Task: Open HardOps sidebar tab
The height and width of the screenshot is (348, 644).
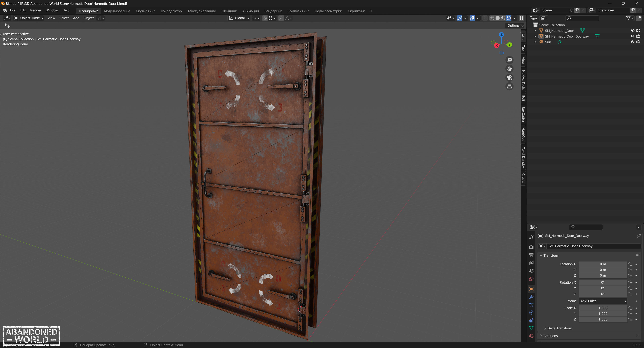Action: pos(523,134)
